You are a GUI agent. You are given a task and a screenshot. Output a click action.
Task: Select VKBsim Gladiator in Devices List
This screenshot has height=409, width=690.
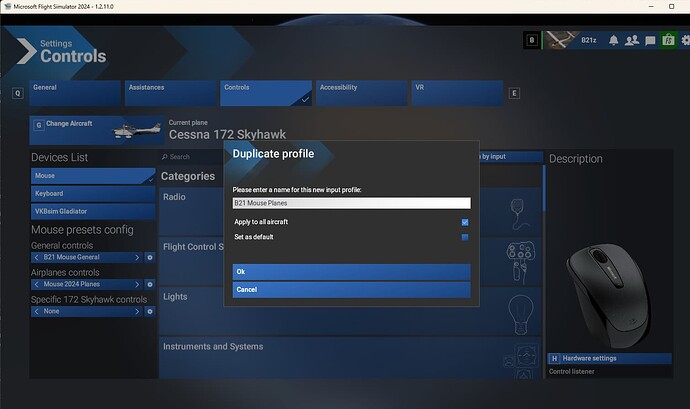[93, 211]
